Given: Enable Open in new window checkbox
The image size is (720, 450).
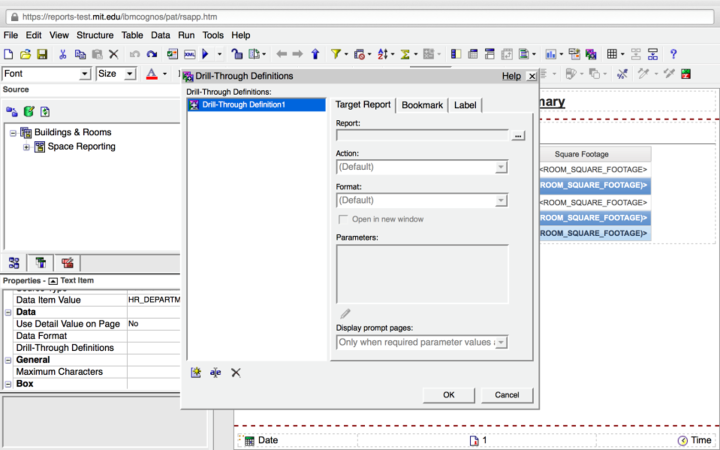Looking at the screenshot, I should tap(344, 219).
